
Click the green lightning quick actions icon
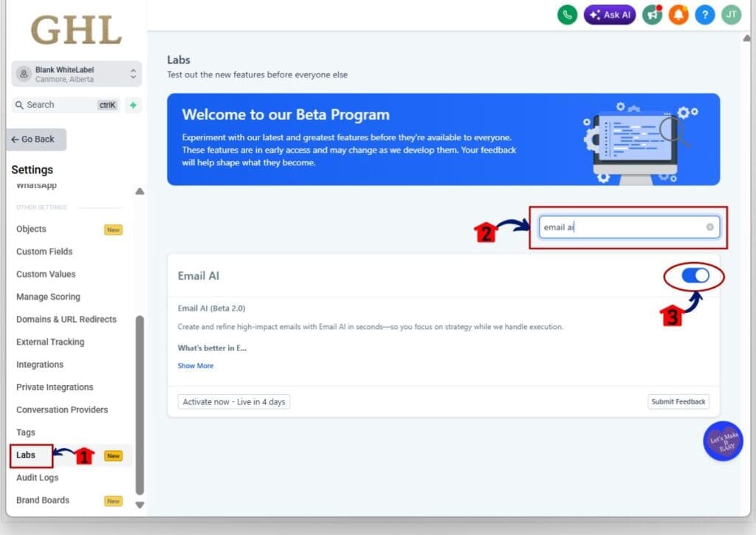click(x=133, y=105)
